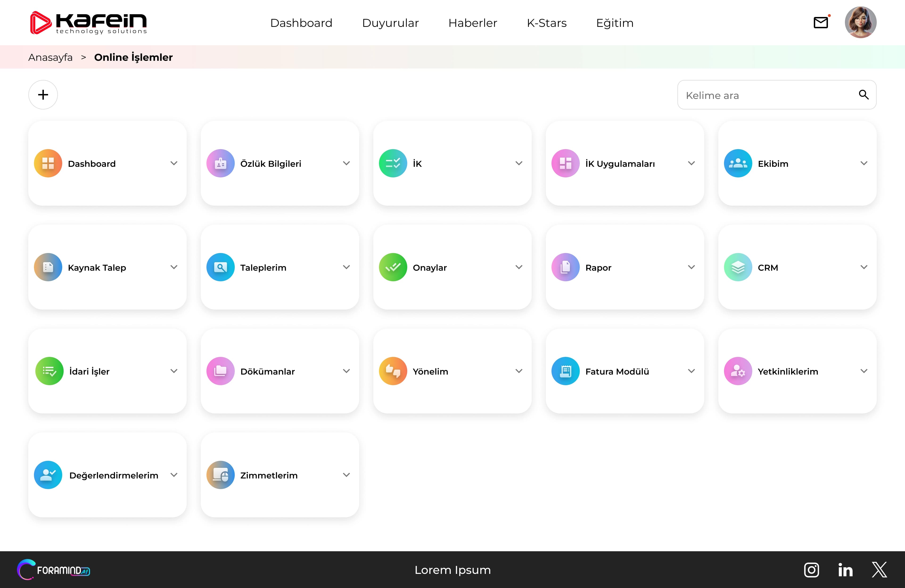
Task: Expand the Ekibim card chevron
Action: [x=864, y=163]
